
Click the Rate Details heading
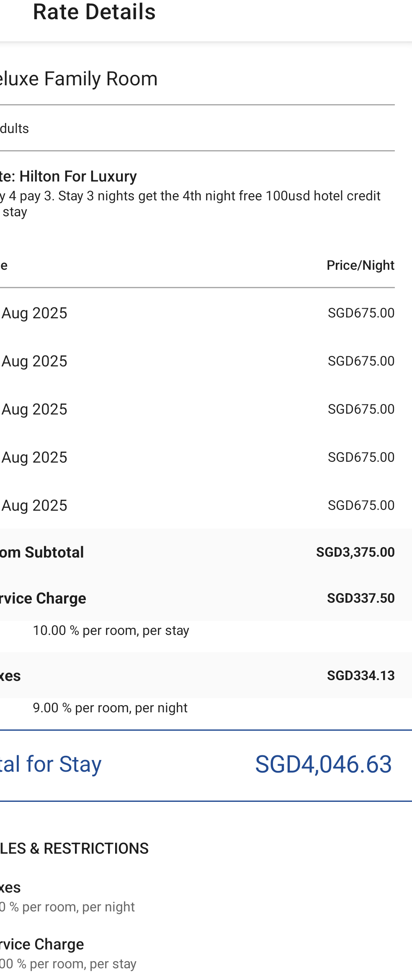pos(94,12)
